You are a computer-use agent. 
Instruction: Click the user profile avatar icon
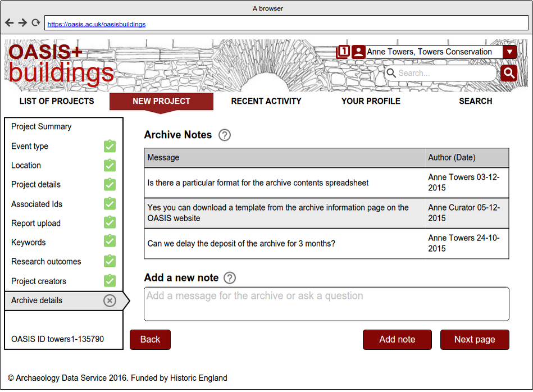click(x=358, y=52)
